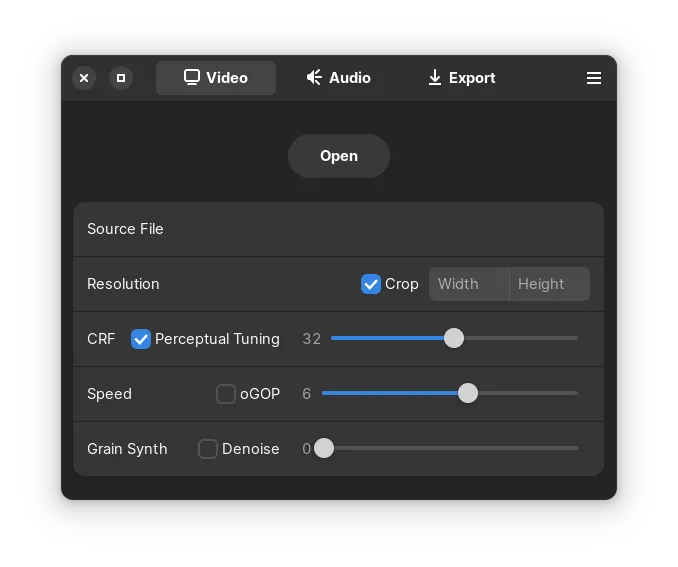The image size is (678, 567).
Task: Select the Video tab
Action: (x=216, y=78)
